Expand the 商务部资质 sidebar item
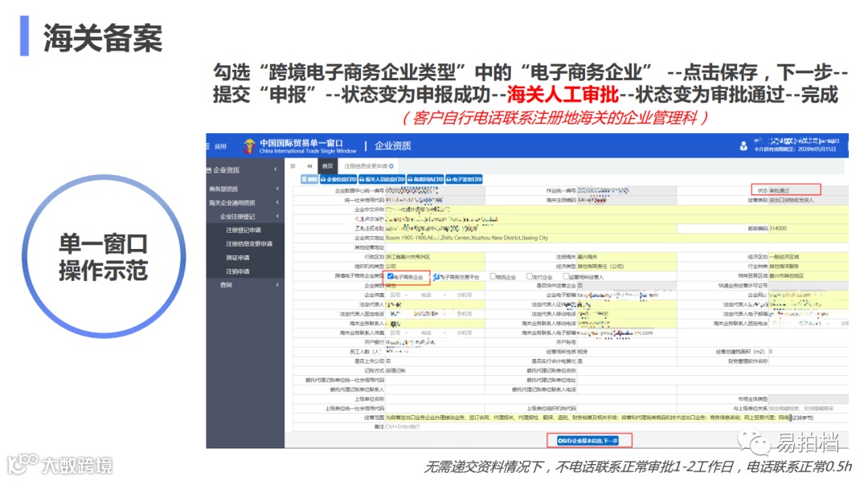The height and width of the screenshot is (481, 868). (x=244, y=189)
